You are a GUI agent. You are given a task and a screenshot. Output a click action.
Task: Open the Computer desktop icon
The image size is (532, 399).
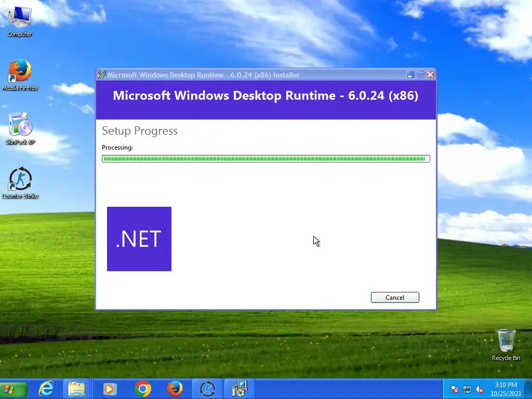point(20,21)
